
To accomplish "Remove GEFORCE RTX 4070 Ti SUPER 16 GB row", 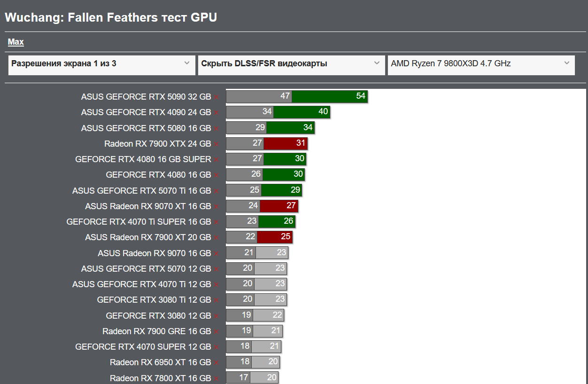I will tap(216, 222).
